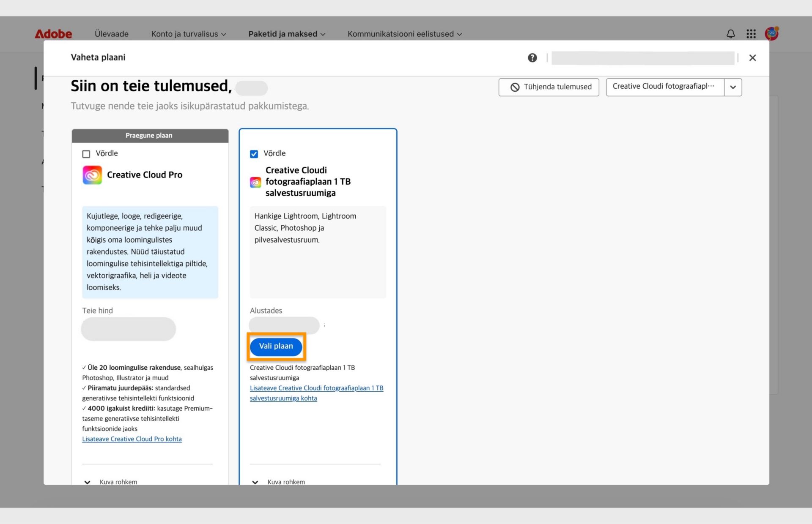
Task: Go to the Ülevaade page
Action: pyautogui.click(x=112, y=34)
